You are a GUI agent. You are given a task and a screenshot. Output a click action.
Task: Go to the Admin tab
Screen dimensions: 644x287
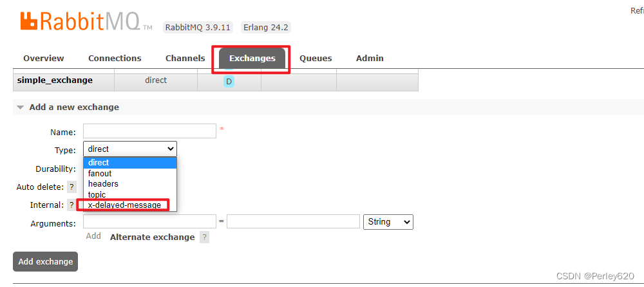(370, 59)
